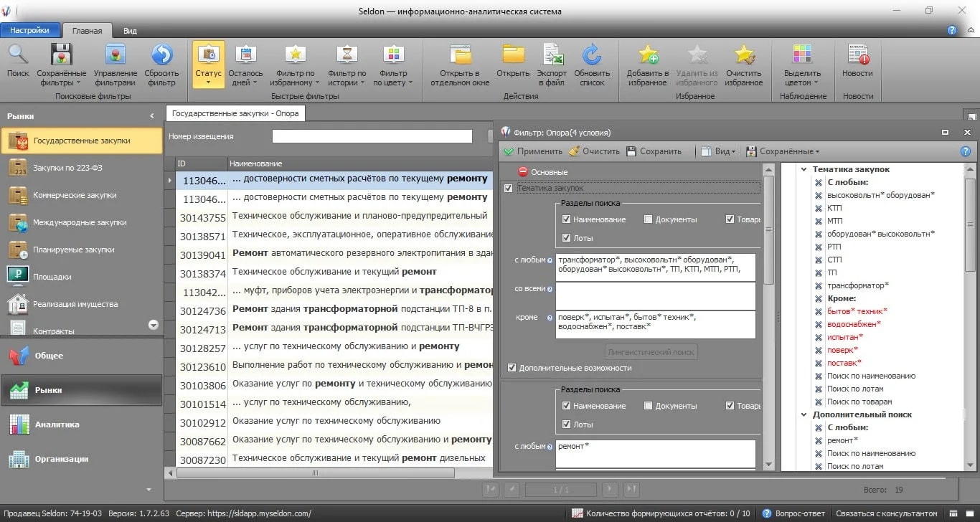Open Управление фильтрами
This screenshot has width=980, height=522.
click(116, 65)
